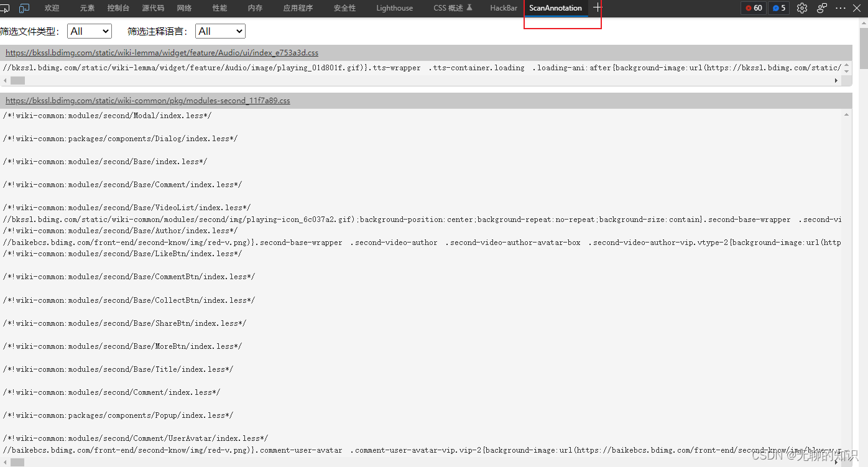Open the modules-second CSS file link
Image resolution: width=868 pixels, height=467 pixels.
point(147,100)
